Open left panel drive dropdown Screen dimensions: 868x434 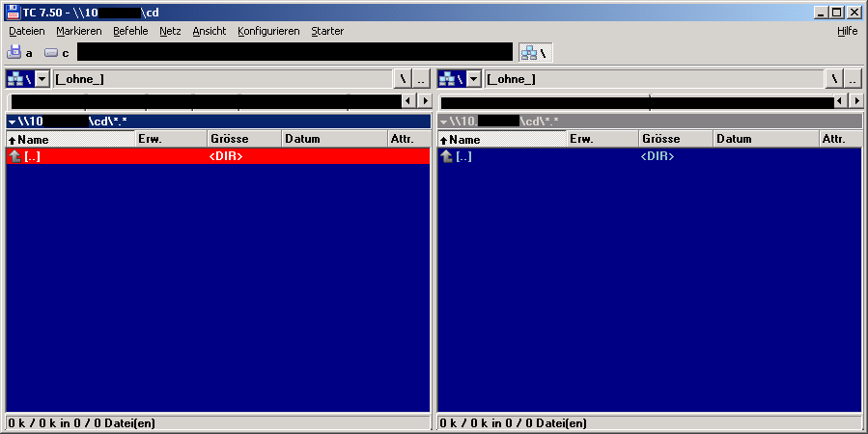click(42, 79)
